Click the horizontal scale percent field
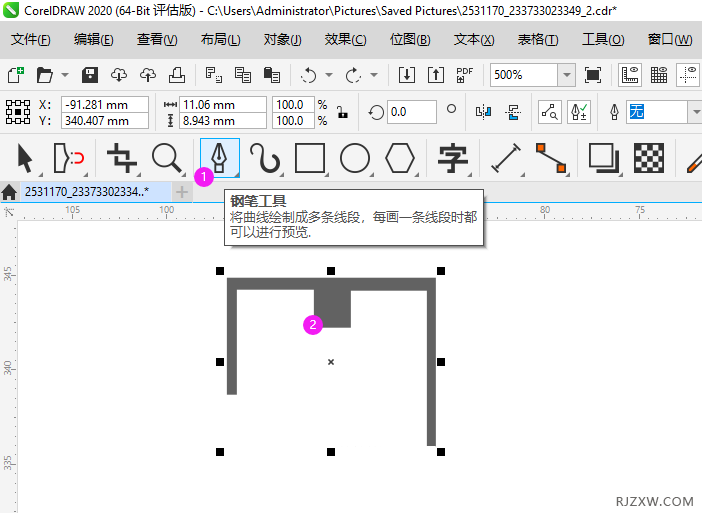This screenshot has width=702, height=513. (293, 105)
